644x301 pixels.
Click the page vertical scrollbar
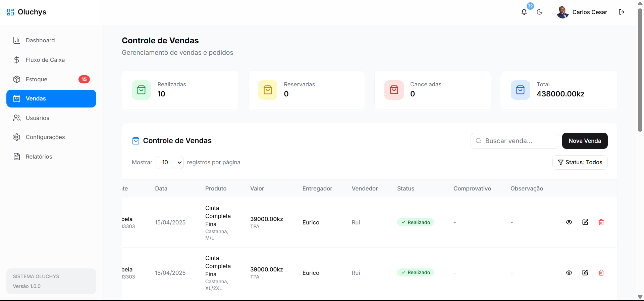tap(640, 71)
